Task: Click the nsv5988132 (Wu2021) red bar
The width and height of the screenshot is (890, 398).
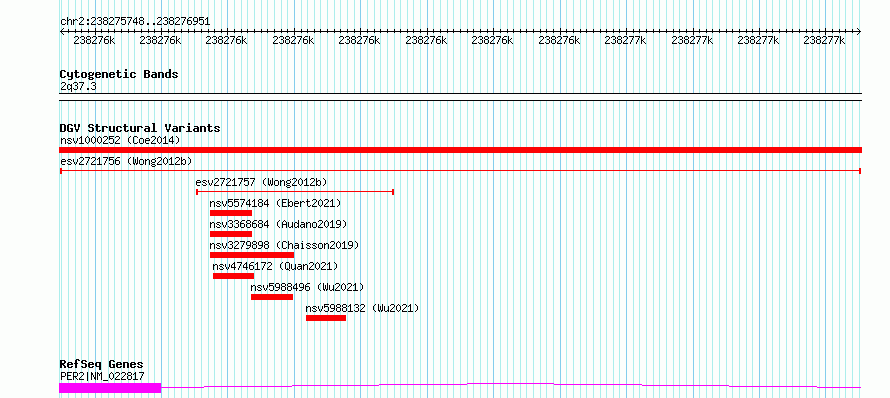Action: (x=326, y=318)
